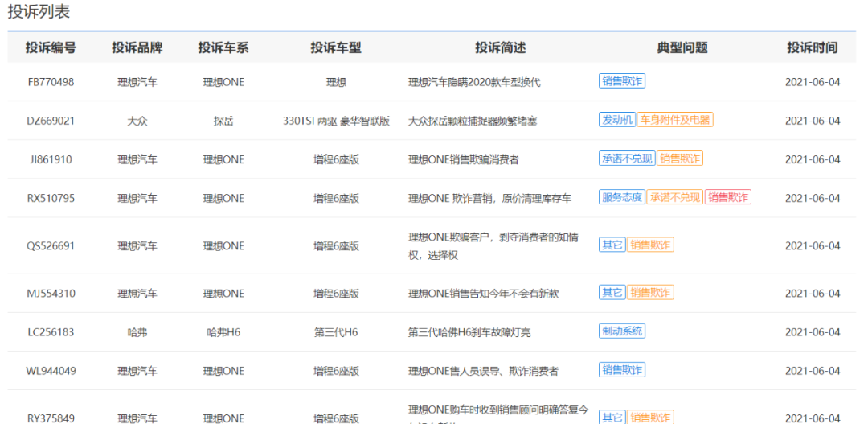This screenshot has width=868, height=424.
Task: Select the 车身附件及电器 issue tag
Action: 675,120
